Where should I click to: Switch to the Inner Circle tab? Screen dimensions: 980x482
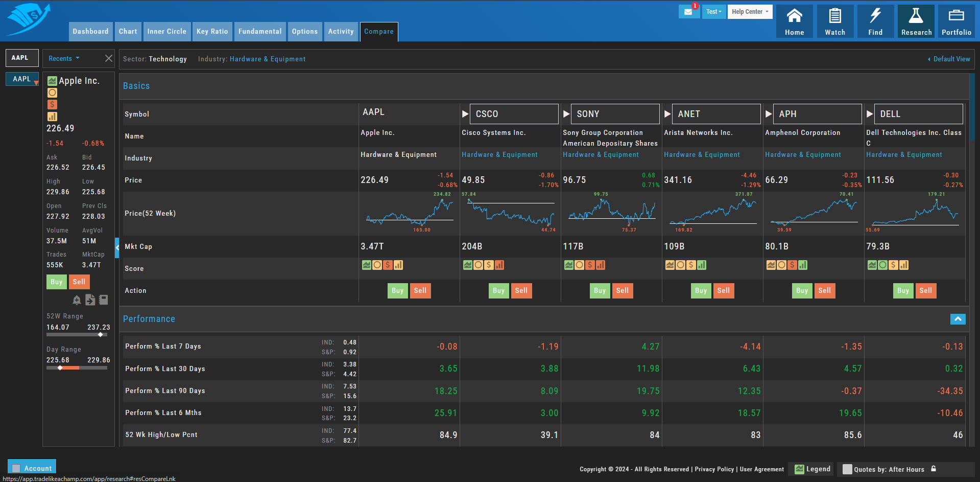(167, 32)
